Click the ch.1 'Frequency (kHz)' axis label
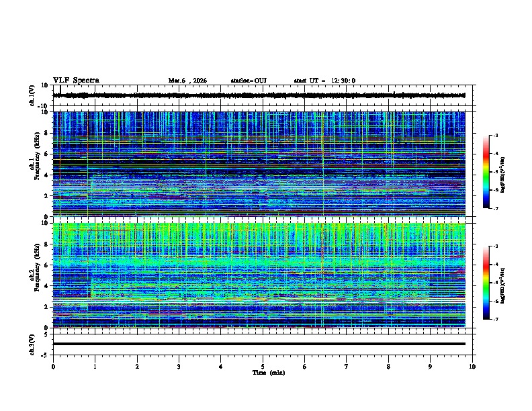532x411 pixels. [x=37, y=156]
